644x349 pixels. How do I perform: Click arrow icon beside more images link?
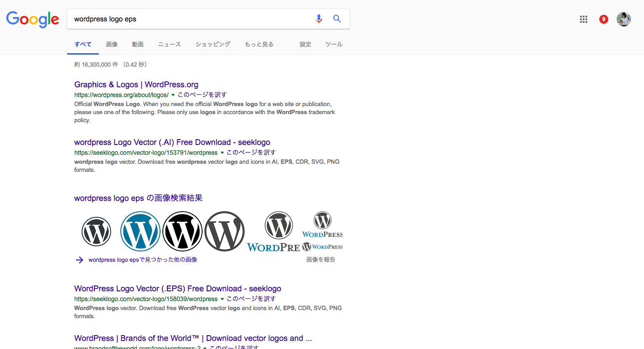click(x=80, y=260)
